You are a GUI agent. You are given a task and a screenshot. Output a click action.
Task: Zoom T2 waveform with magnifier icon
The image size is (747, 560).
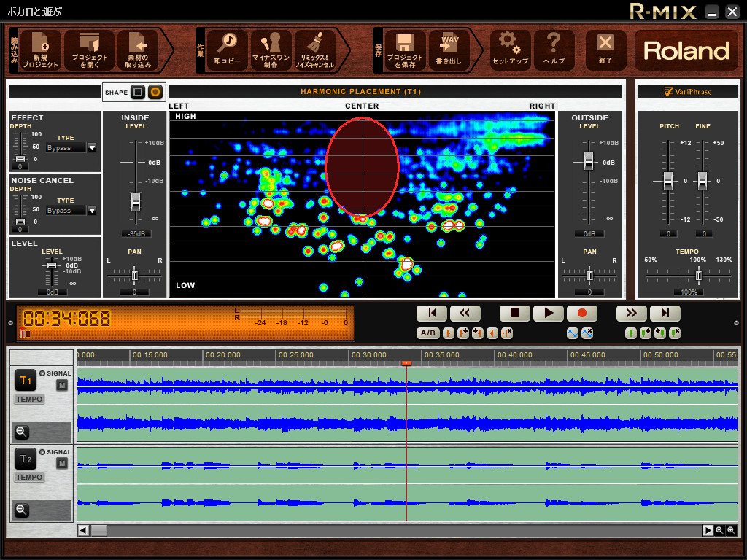point(21,510)
